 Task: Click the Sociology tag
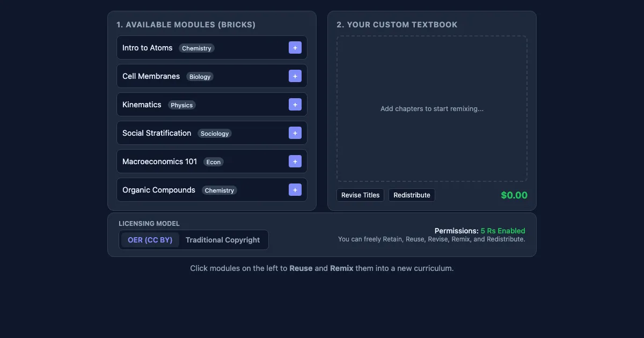pyautogui.click(x=215, y=134)
